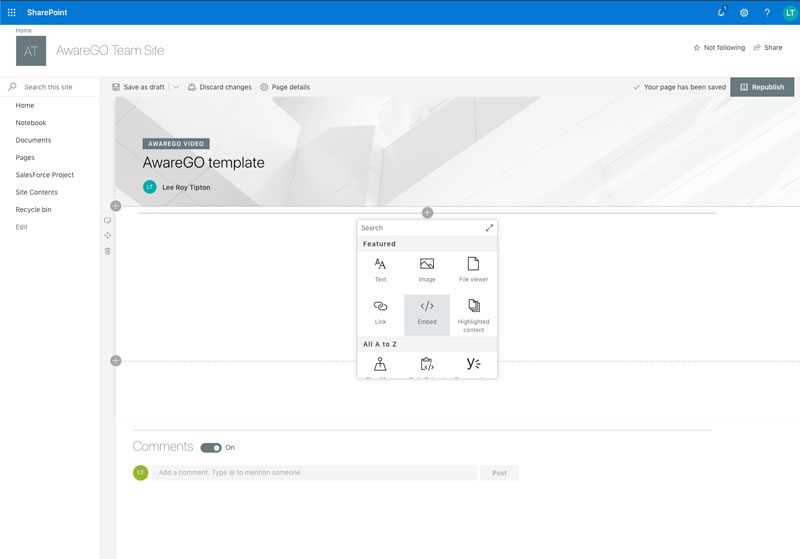The image size is (800, 559).
Task: Click the move section icon
Action: click(x=108, y=236)
